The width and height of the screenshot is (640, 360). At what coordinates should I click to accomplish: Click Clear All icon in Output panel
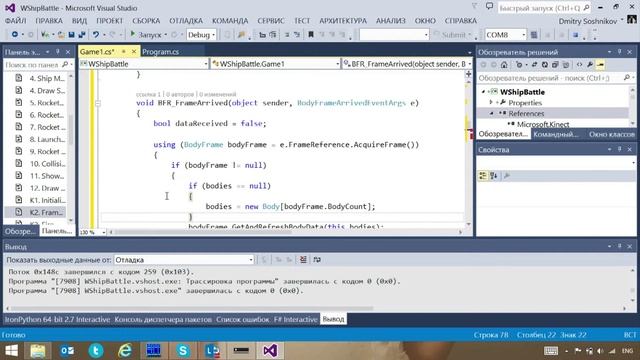[x=303, y=260]
